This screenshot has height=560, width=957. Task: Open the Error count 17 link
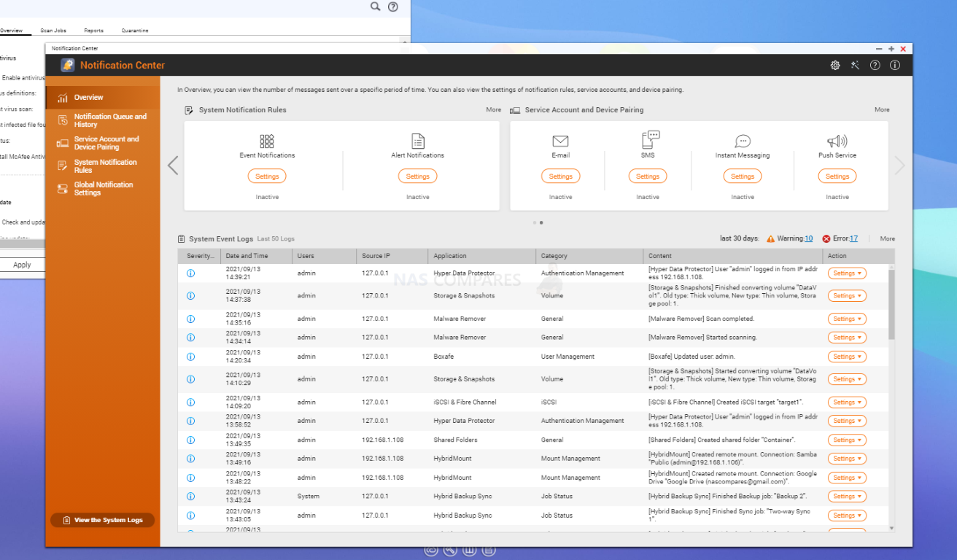click(x=853, y=238)
